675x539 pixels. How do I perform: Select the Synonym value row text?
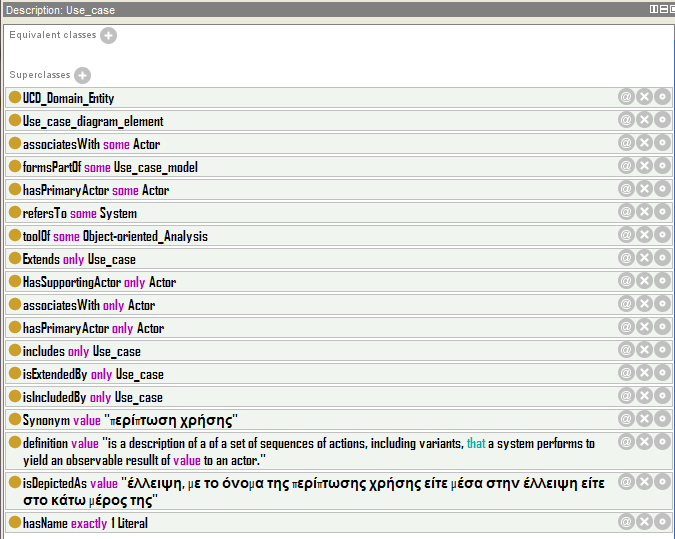(x=130, y=420)
